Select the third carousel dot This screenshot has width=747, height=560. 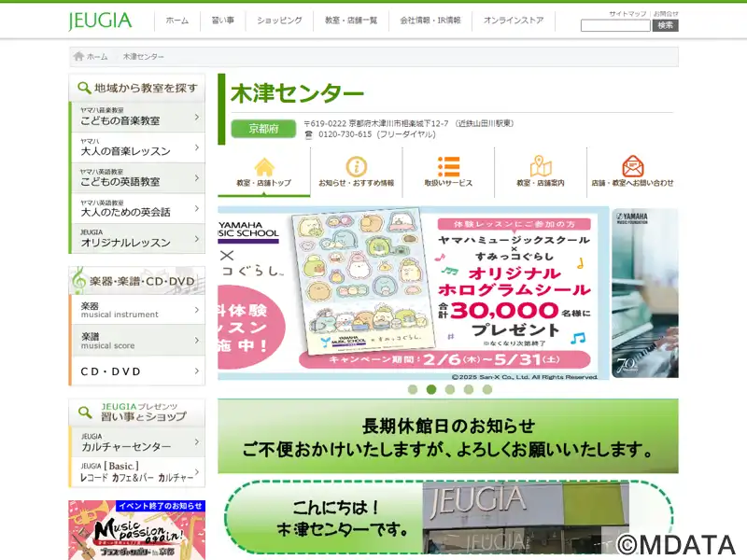(450, 389)
